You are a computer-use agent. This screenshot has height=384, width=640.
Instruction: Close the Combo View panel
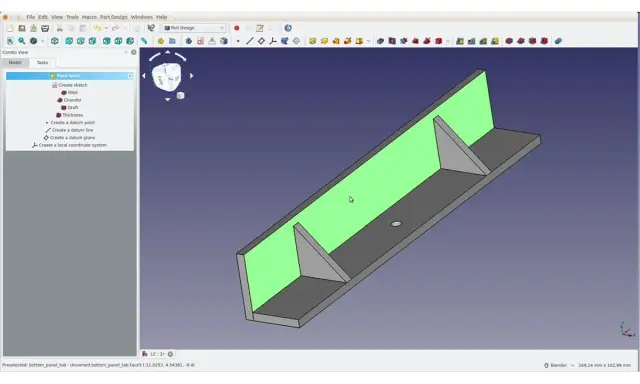[x=133, y=52]
